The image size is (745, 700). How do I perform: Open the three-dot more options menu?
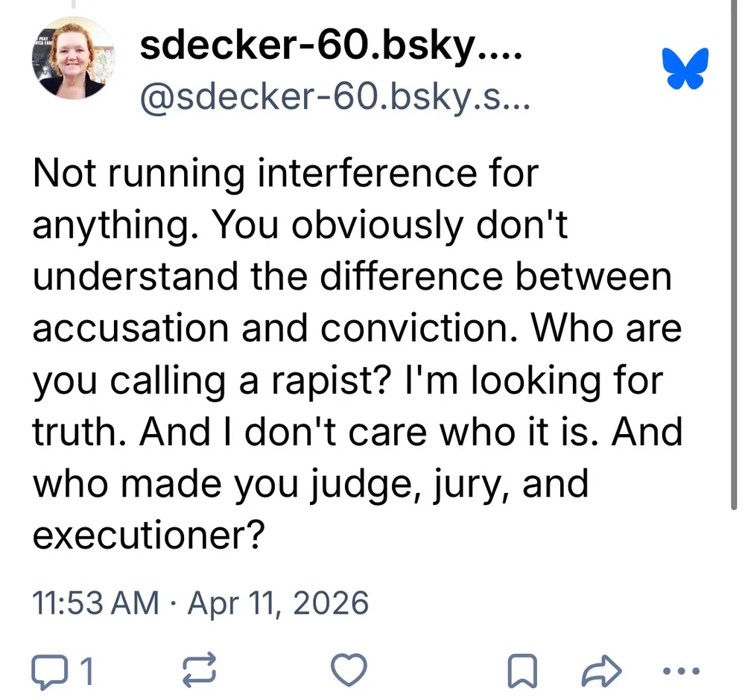[681, 671]
